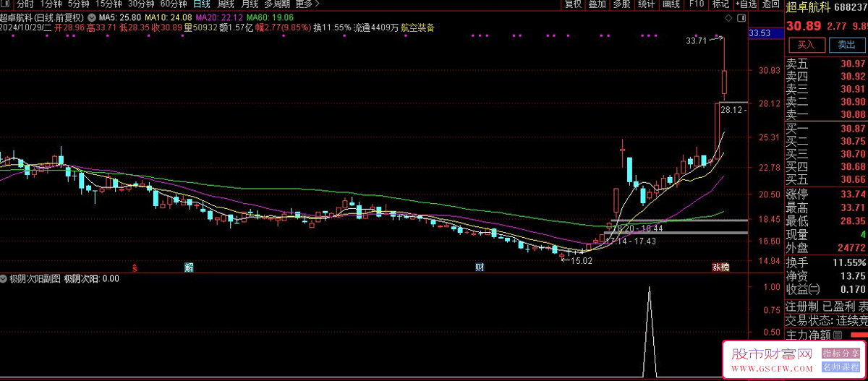Click the 买二 bid row 30.75
The width and height of the screenshot is (868, 381).
click(826, 141)
